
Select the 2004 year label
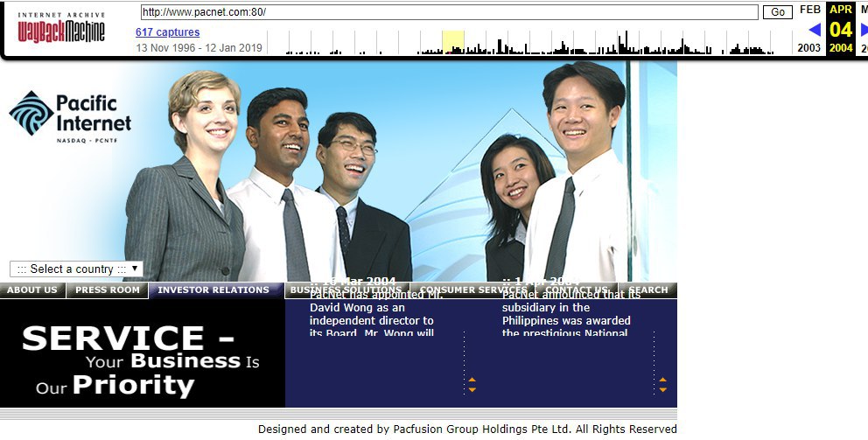tap(841, 48)
